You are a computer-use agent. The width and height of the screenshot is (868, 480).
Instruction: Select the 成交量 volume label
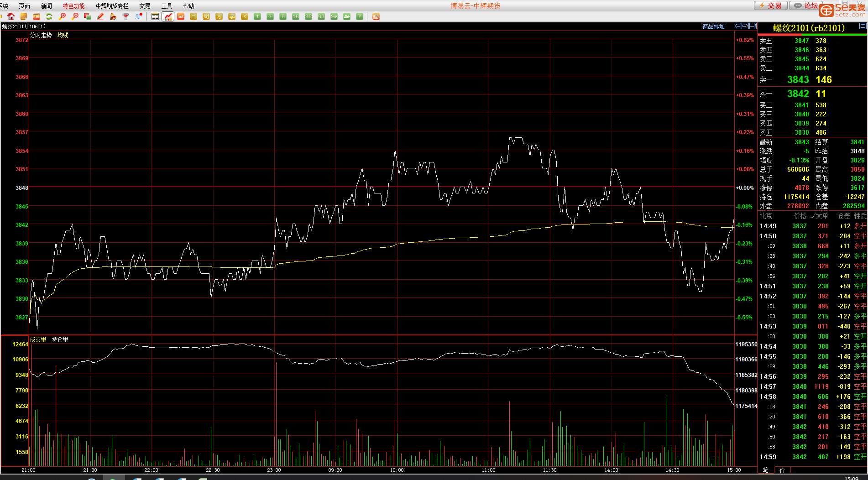coord(38,339)
